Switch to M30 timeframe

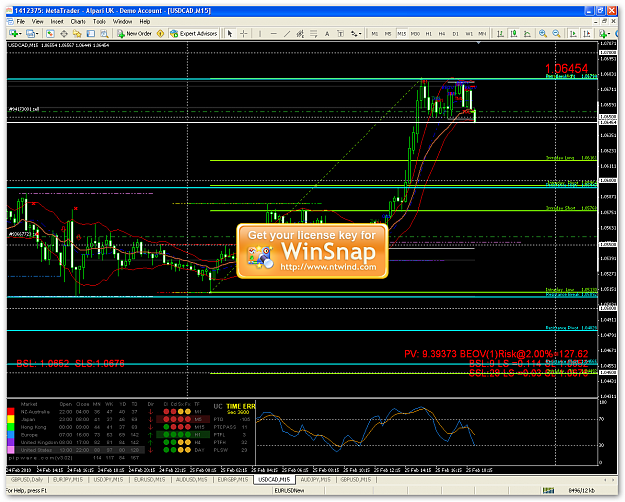coord(415,34)
